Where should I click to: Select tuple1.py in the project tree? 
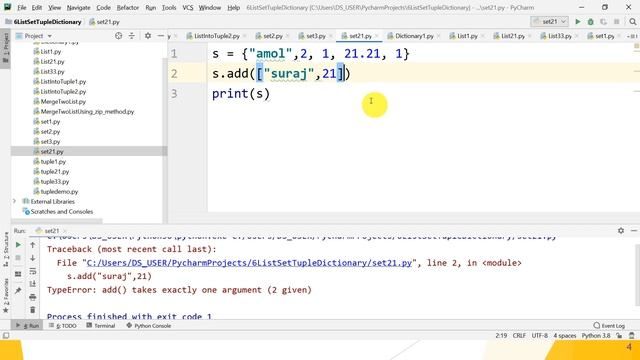pos(53,162)
